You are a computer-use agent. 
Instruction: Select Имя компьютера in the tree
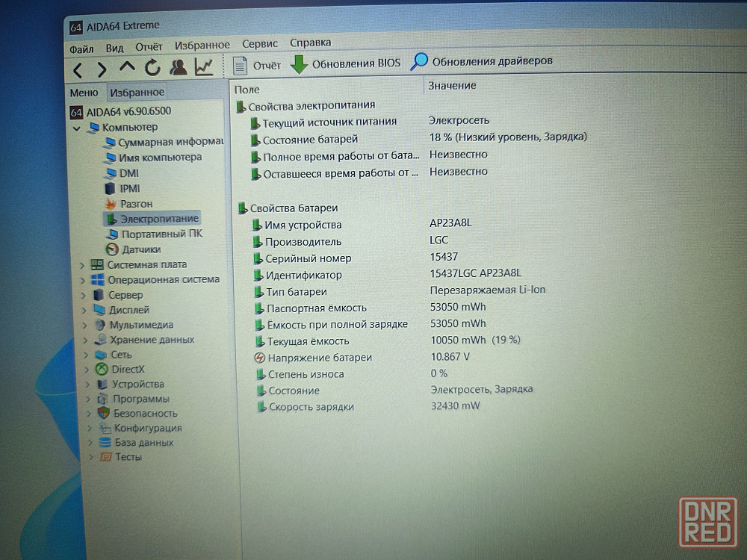click(x=153, y=158)
